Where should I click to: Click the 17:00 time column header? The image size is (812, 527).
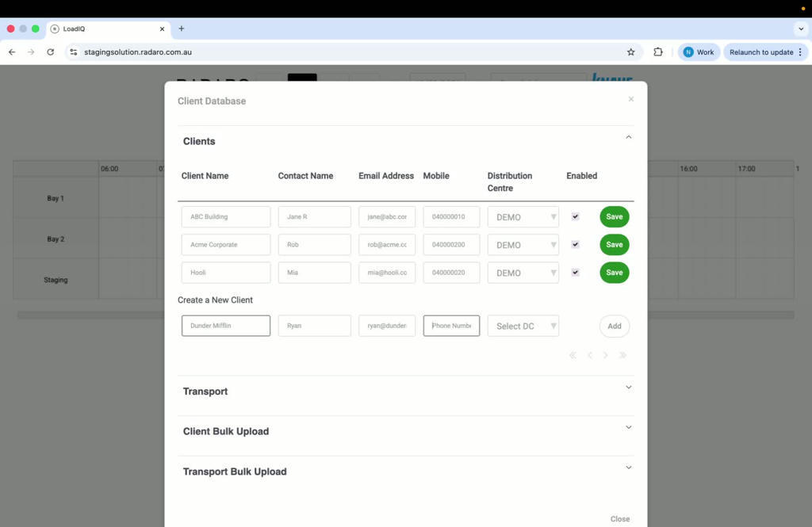point(746,169)
